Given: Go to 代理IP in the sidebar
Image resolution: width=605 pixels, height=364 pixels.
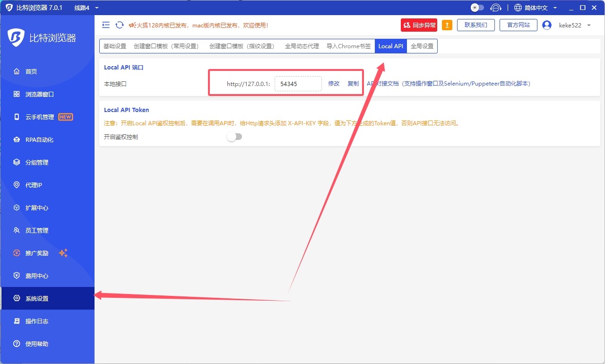Looking at the screenshot, I should coord(34,185).
